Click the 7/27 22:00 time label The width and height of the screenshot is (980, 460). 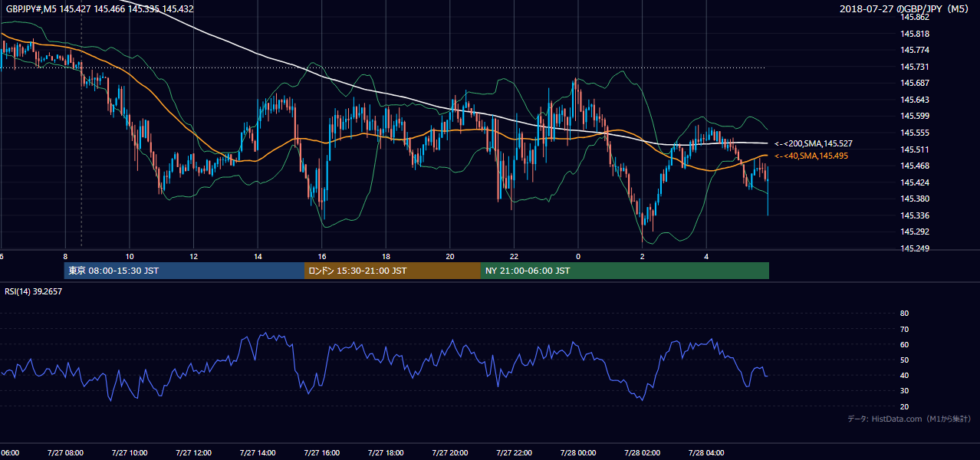[x=514, y=452]
